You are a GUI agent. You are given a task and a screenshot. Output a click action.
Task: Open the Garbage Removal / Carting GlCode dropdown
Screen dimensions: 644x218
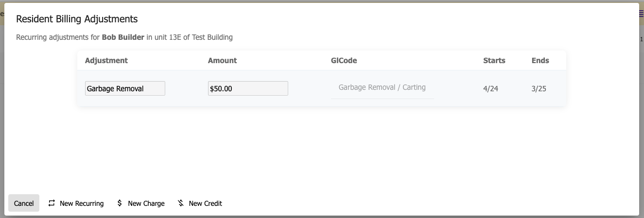(x=382, y=88)
